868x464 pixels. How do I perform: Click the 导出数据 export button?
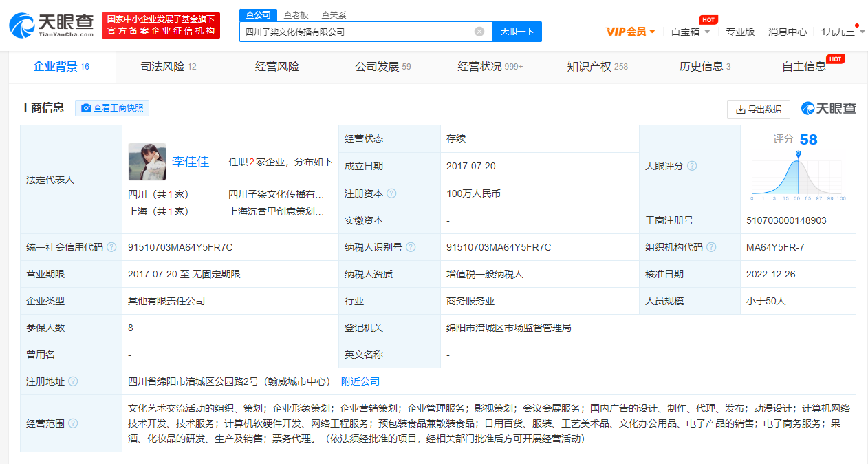click(759, 109)
